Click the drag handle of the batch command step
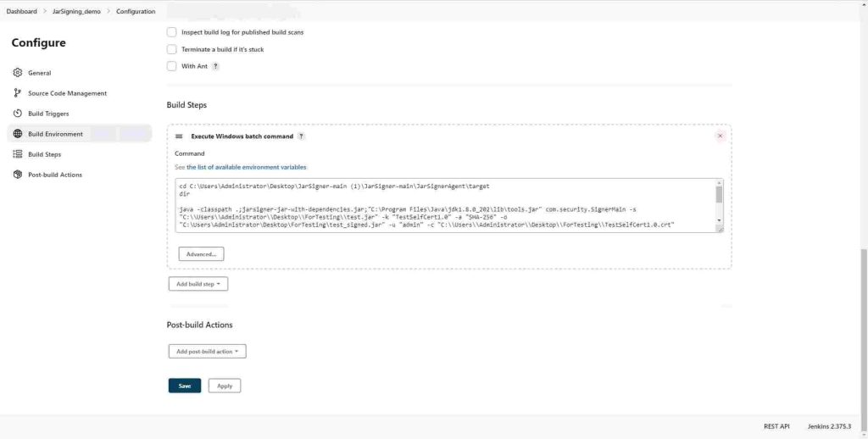The height and width of the screenshot is (439, 868). click(x=179, y=136)
